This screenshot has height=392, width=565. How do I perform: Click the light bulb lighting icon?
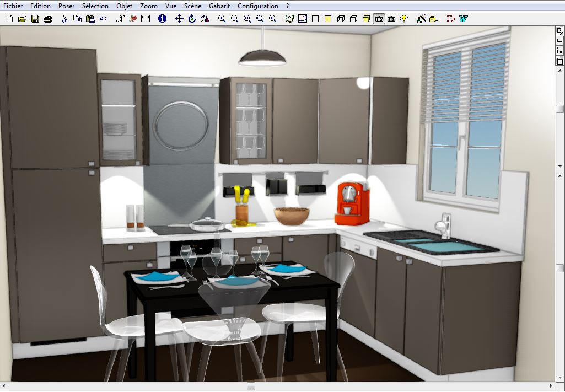tap(404, 19)
